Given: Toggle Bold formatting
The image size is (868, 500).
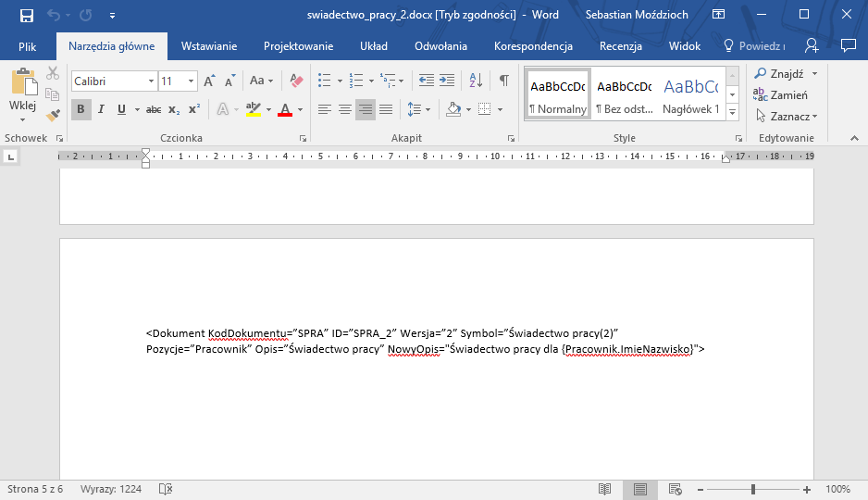Looking at the screenshot, I should (x=81, y=109).
